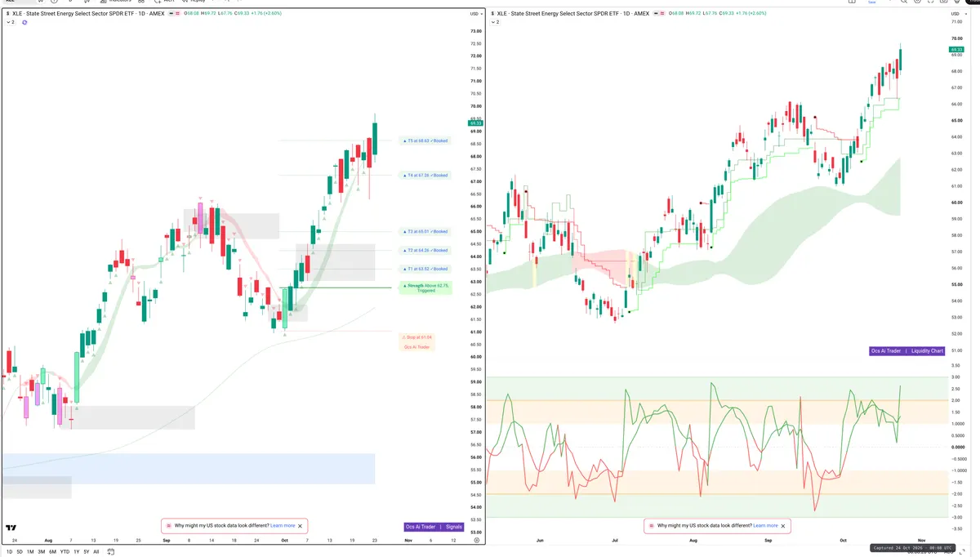Expand the indicators legend on right chart
This screenshot has height=557, width=980.
[494, 22]
